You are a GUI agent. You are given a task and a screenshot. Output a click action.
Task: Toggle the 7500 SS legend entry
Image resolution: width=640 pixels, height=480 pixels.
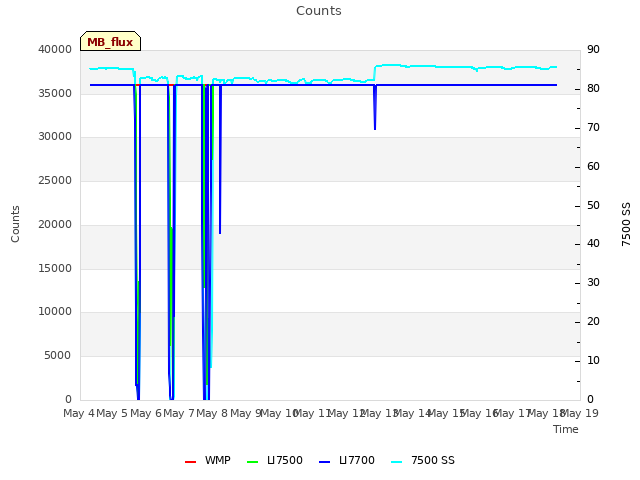click(x=423, y=460)
